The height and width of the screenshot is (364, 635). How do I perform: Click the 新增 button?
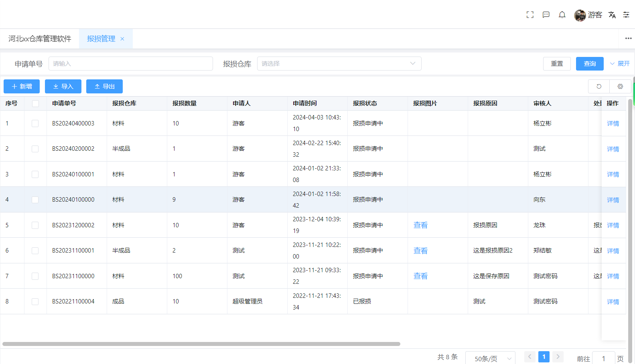(22, 87)
